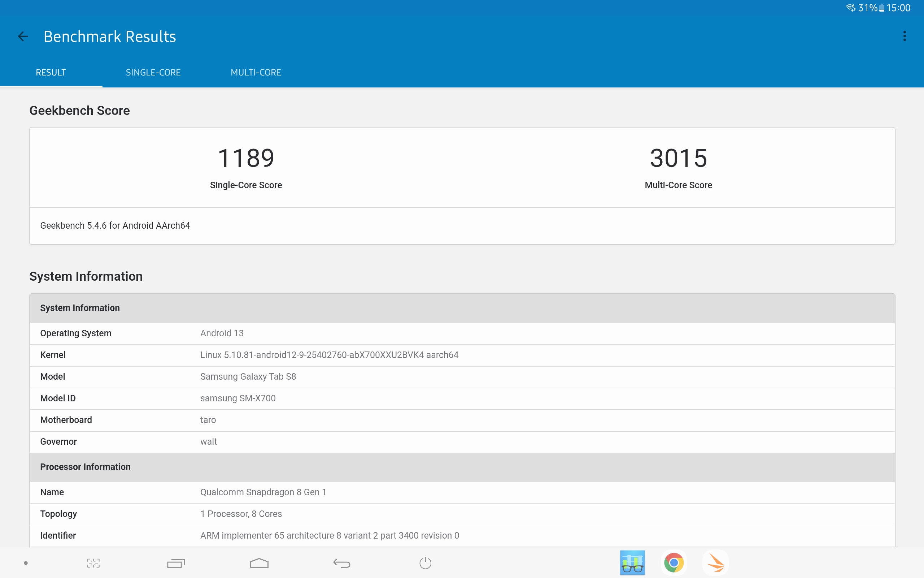Tap the ARM implementer 65 identifier value
The height and width of the screenshot is (578, 924).
coord(330,536)
